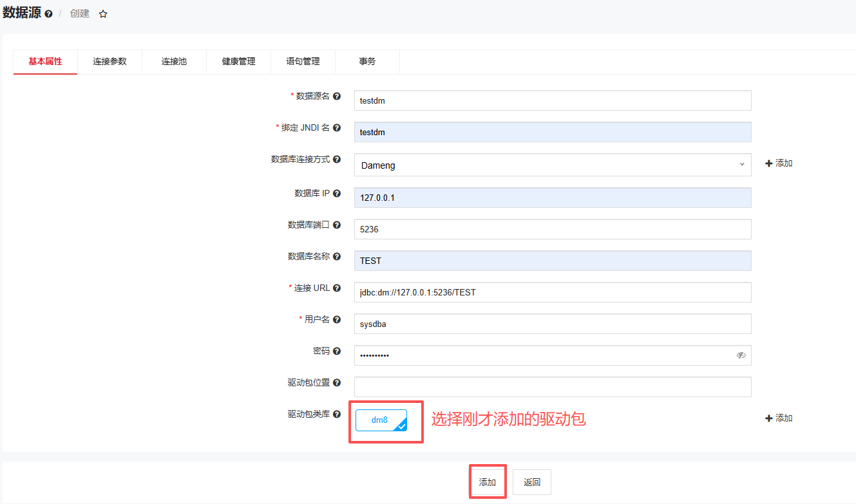Toggle password visibility with the eye icon

741,355
